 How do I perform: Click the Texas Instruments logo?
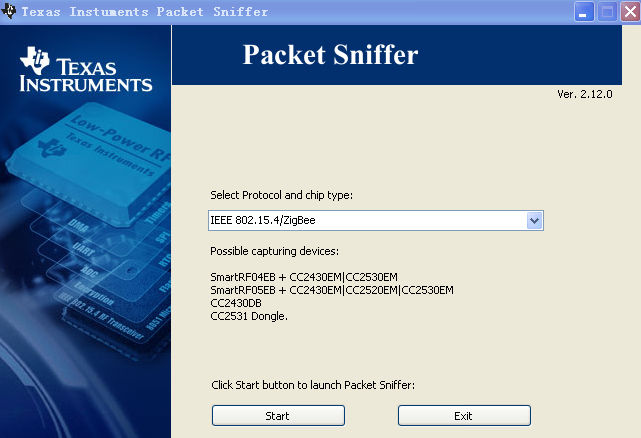(x=86, y=70)
